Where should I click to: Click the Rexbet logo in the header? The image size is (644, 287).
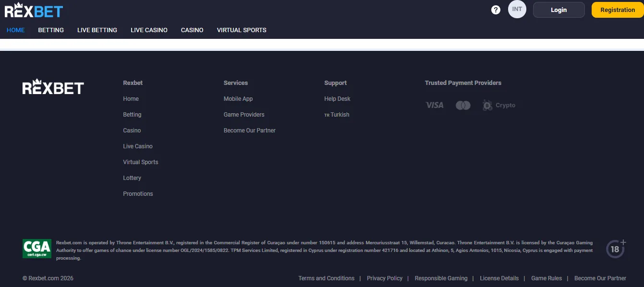34,10
